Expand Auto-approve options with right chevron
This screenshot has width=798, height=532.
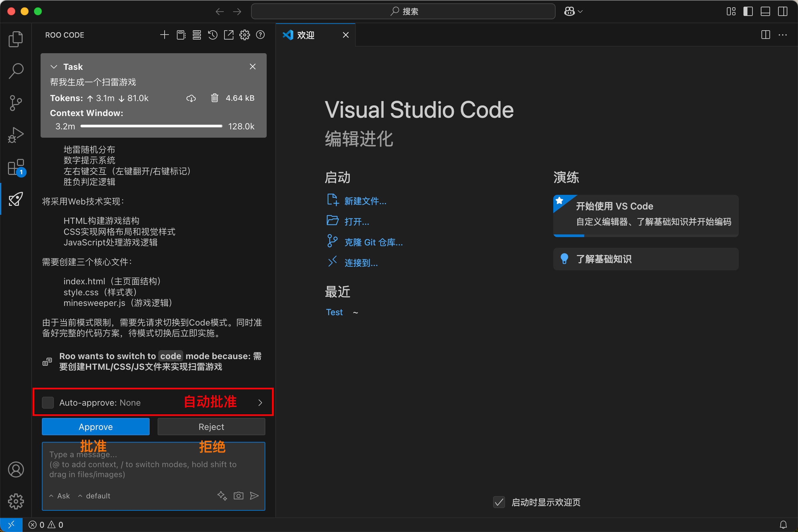pos(260,402)
